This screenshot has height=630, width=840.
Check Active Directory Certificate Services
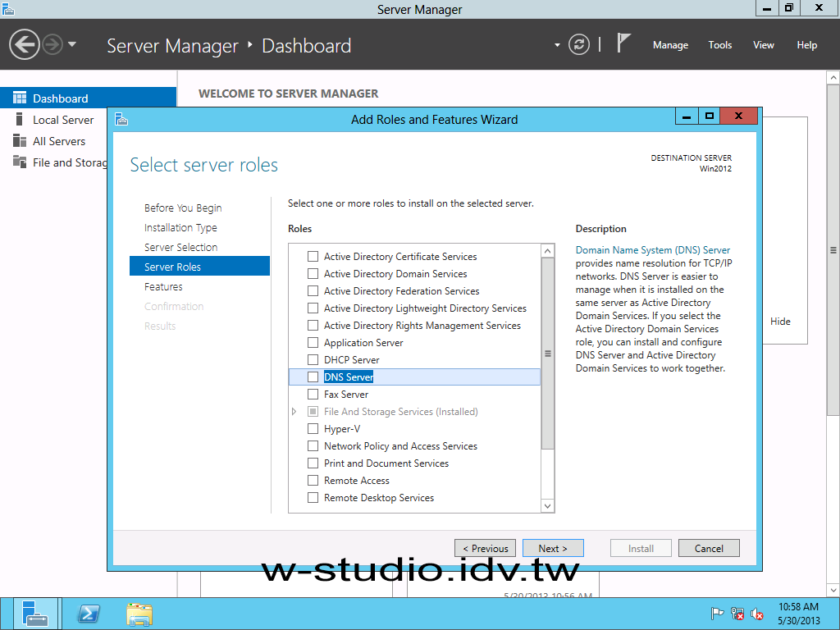[313, 257]
